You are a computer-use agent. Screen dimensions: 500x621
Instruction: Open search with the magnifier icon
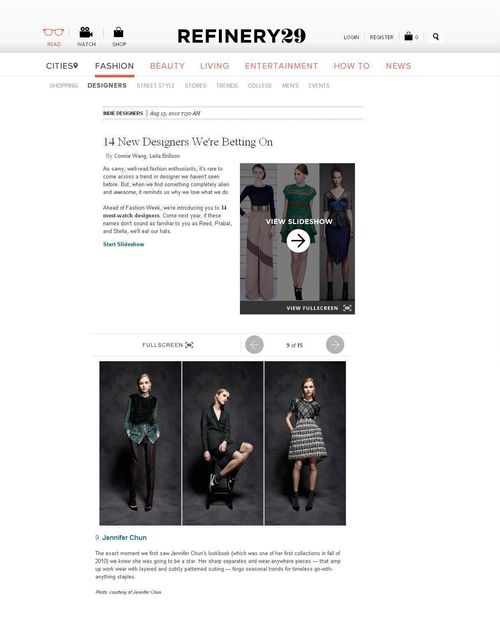point(436,37)
